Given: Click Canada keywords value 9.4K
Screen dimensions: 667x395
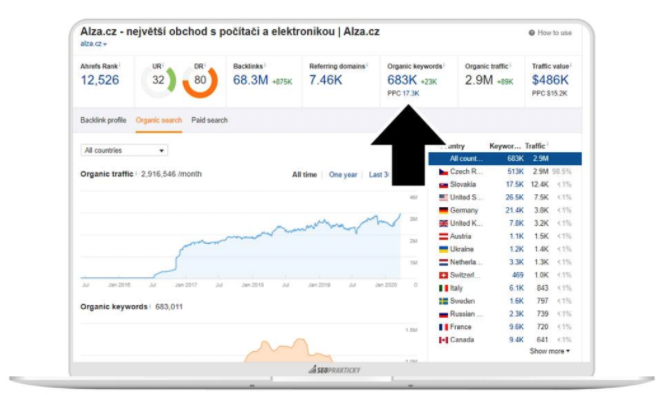Looking at the screenshot, I should 516,340.
